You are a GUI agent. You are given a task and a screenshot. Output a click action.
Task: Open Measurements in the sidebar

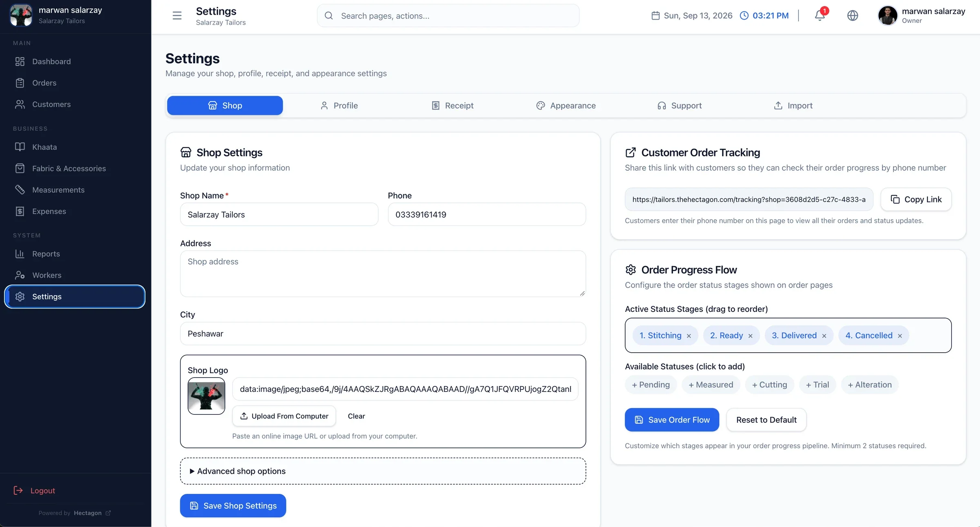(x=75, y=190)
